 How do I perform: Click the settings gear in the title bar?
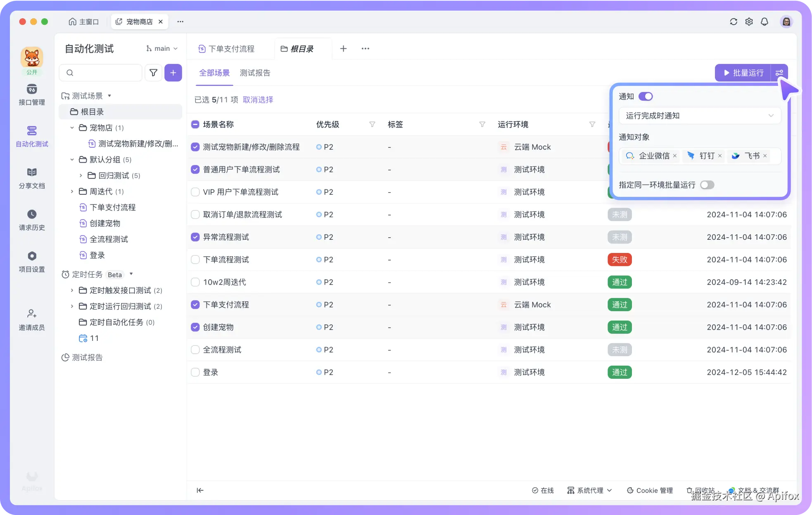tap(749, 21)
